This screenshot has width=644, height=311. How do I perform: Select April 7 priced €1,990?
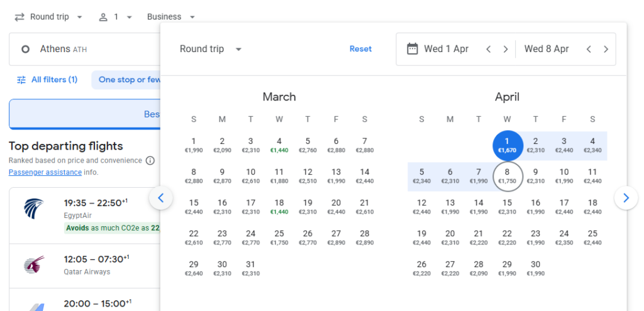tap(479, 177)
